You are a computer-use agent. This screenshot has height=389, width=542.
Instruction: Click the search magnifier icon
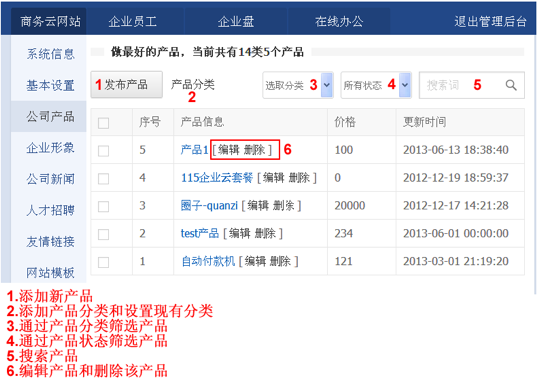[511, 85]
